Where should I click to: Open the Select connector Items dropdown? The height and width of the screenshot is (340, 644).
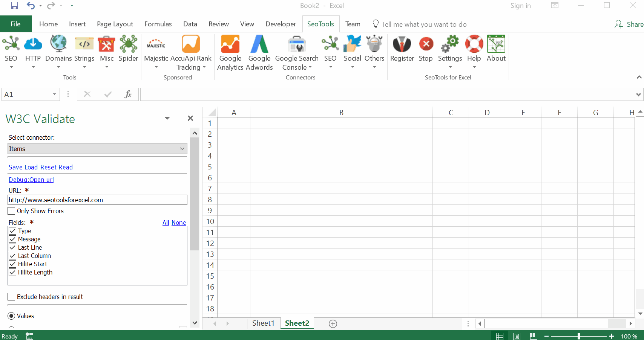[97, 149]
